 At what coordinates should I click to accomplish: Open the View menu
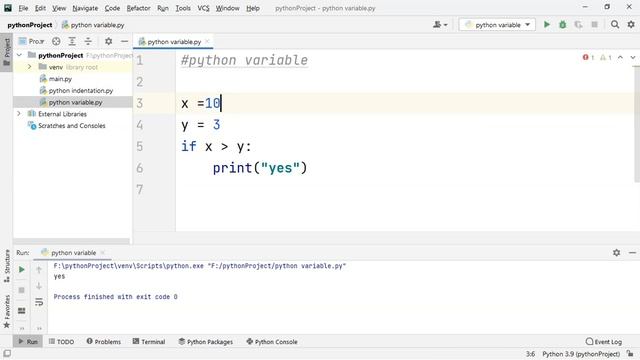[59, 8]
